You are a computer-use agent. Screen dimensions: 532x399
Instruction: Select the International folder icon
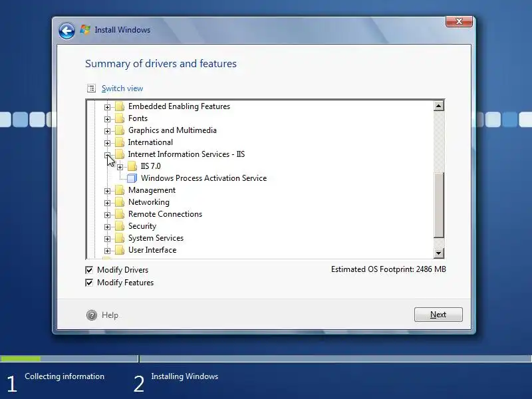120,142
